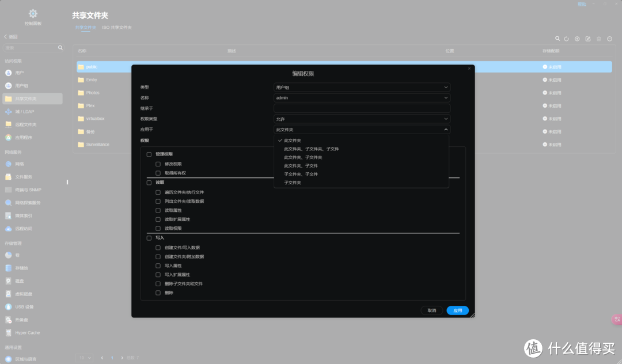Image resolution: width=622 pixels, height=364 pixels.
Task: Open 存储池 in the sidebar
Action: [32, 268]
